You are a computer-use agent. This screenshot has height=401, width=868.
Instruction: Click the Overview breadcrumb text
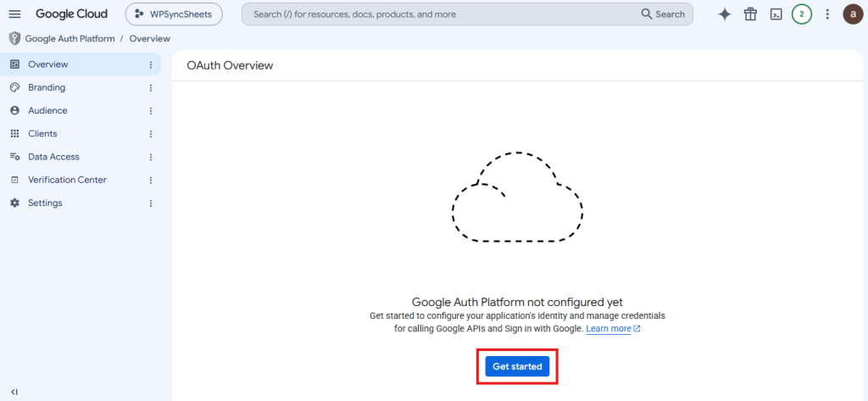click(x=149, y=39)
